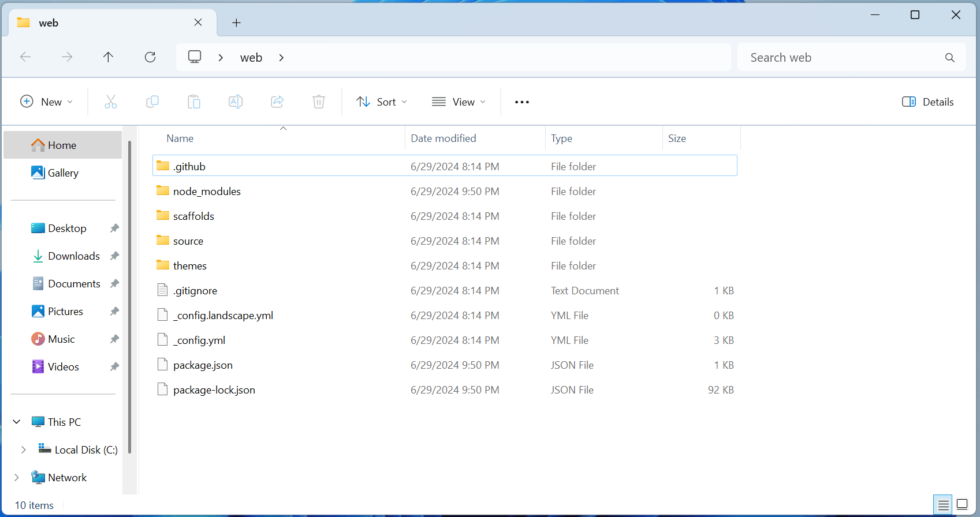Click the Delete trash icon
Image resolution: width=980 pixels, height=517 pixels.
(319, 102)
